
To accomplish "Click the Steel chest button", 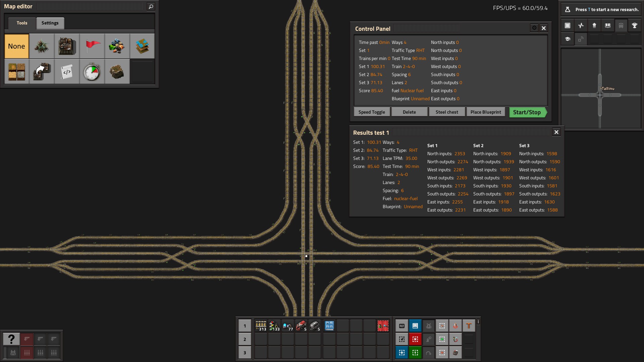I will tap(447, 112).
